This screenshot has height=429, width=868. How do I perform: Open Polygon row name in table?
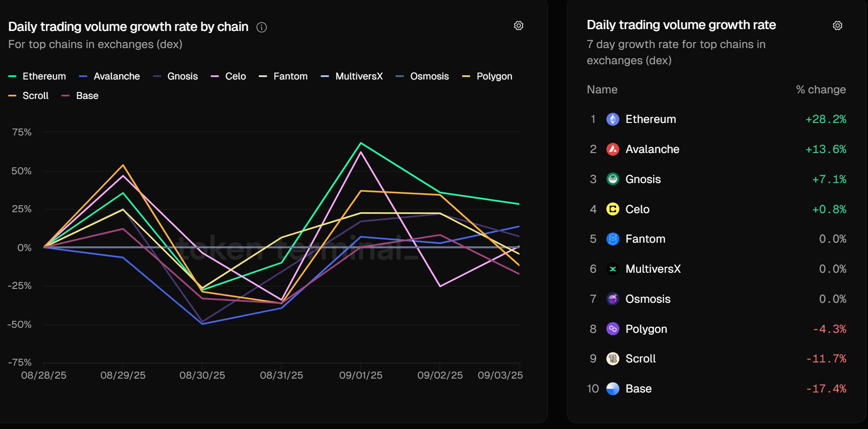point(646,329)
